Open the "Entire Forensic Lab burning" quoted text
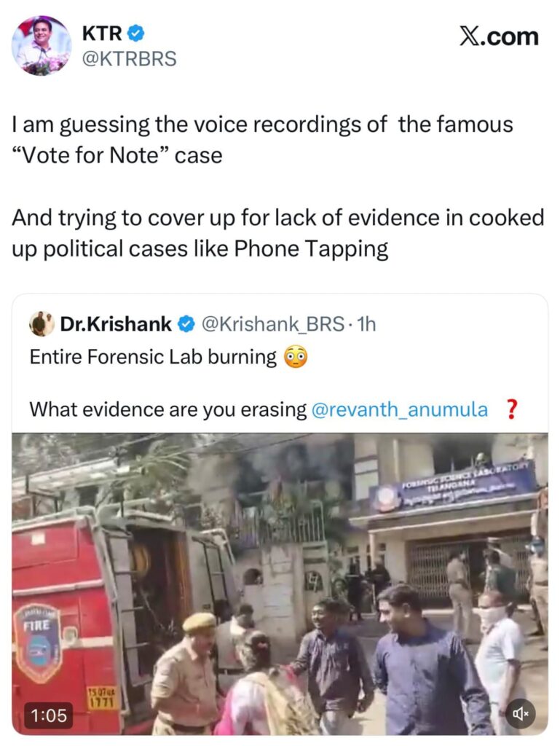 click(153, 358)
